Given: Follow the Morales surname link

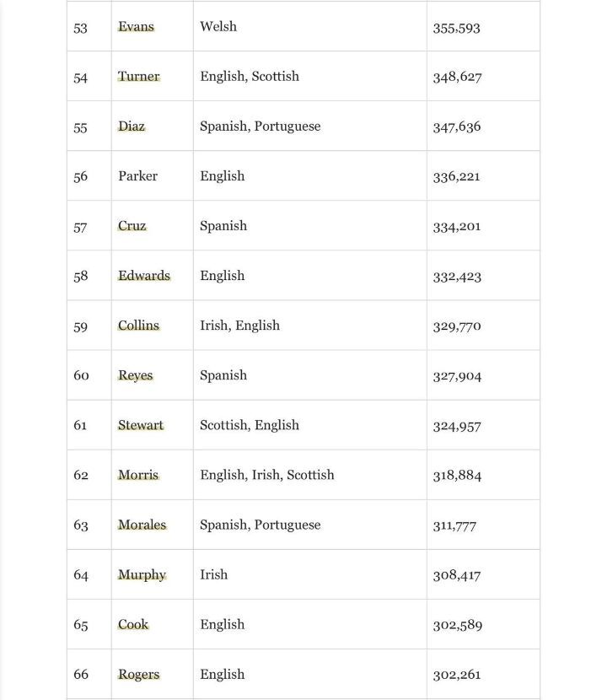Looking at the screenshot, I should pyautogui.click(x=142, y=525).
